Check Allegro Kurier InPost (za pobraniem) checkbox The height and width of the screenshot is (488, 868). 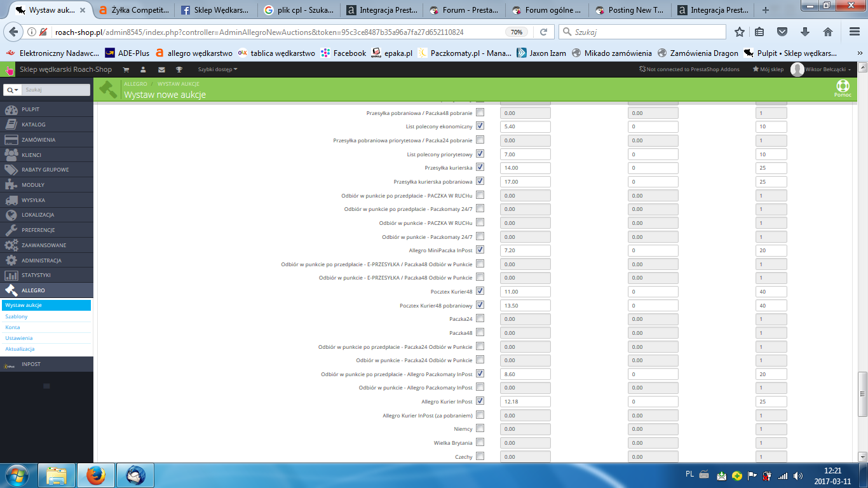pyautogui.click(x=480, y=414)
